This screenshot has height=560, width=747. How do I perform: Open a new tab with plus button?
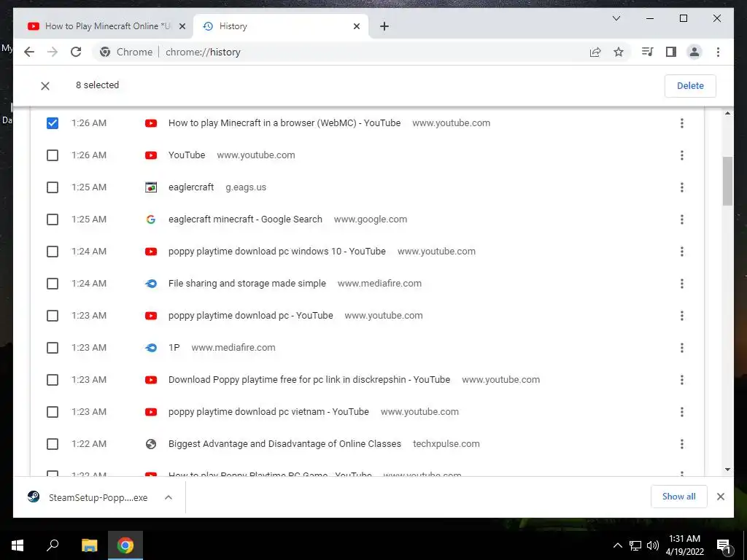point(384,26)
